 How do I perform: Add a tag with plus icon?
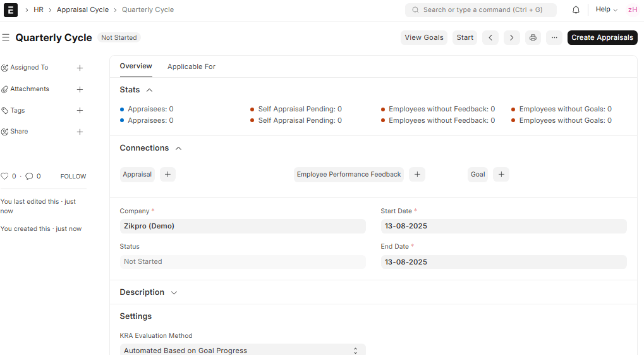[80, 110]
